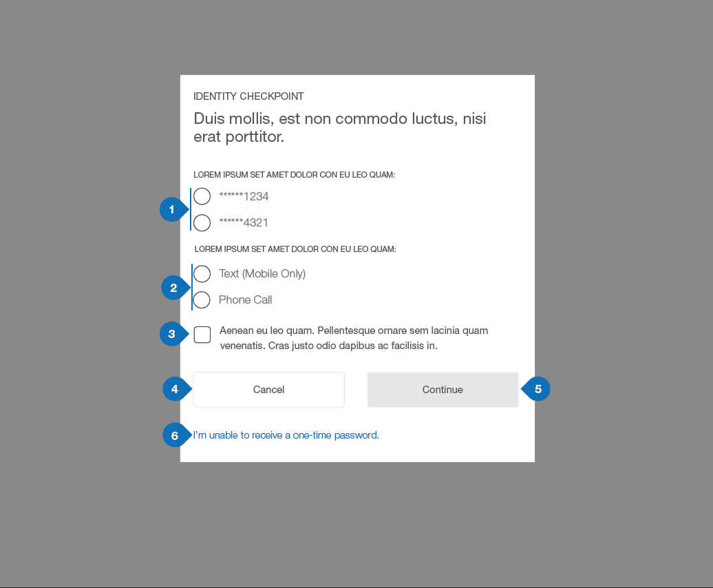Click the IDENTITY CHECKPOINT heading text
This screenshot has width=713, height=588.
248,96
